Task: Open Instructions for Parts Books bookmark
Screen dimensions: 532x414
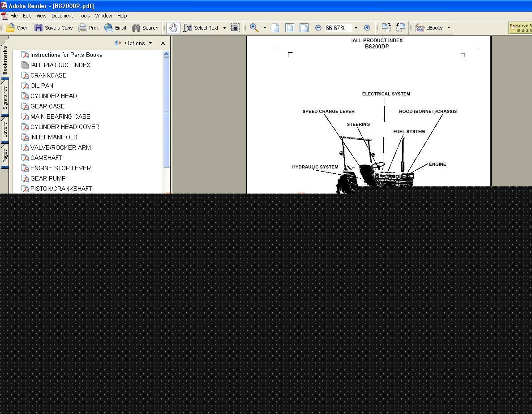Action: [66, 55]
